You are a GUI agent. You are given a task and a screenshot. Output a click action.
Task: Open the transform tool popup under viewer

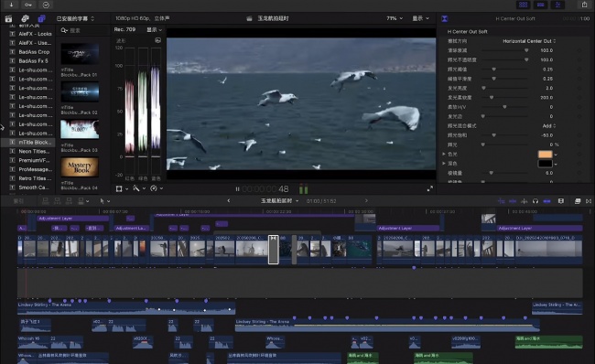coord(122,188)
